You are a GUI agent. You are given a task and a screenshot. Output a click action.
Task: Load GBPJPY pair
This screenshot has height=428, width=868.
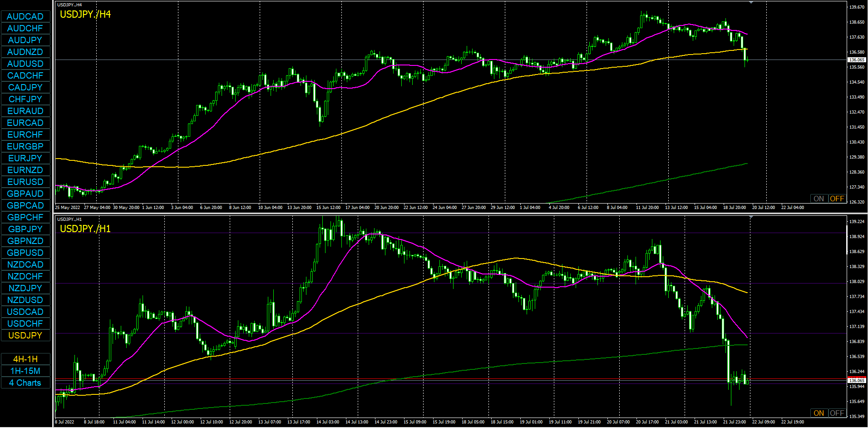pyautogui.click(x=25, y=229)
